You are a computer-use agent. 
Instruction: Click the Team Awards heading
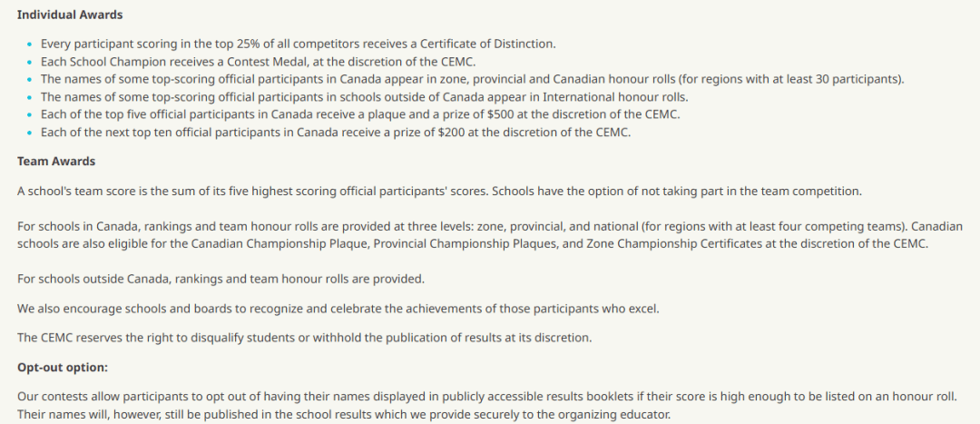[56, 161]
